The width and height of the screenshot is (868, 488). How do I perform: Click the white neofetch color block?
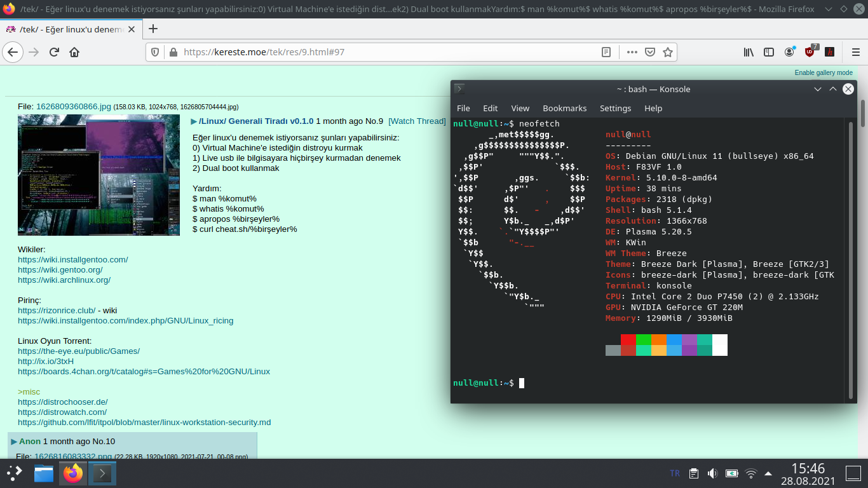click(x=720, y=345)
